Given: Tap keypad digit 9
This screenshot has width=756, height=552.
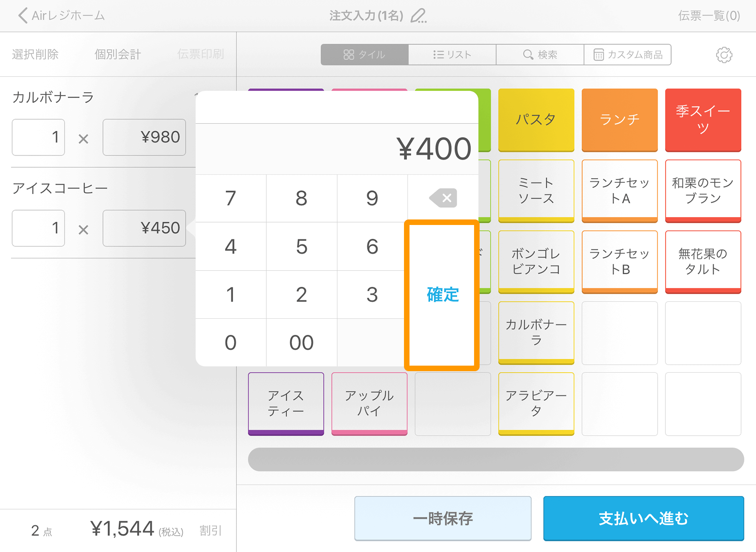Looking at the screenshot, I should pyautogui.click(x=372, y=198).
